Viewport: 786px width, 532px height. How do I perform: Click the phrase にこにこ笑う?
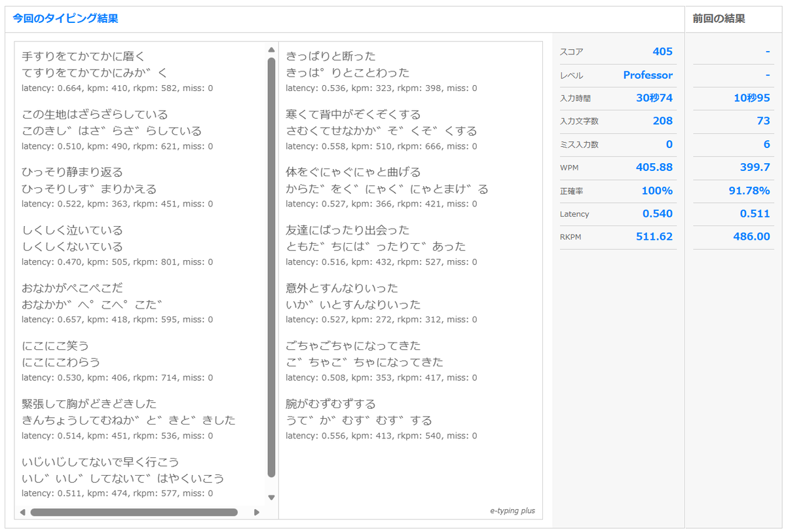(55, 346)
